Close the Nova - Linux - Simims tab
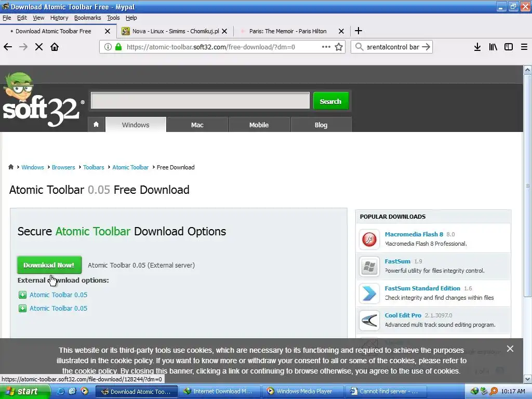The width and height of the screenshot is (532, 399). tap(224, 31)
